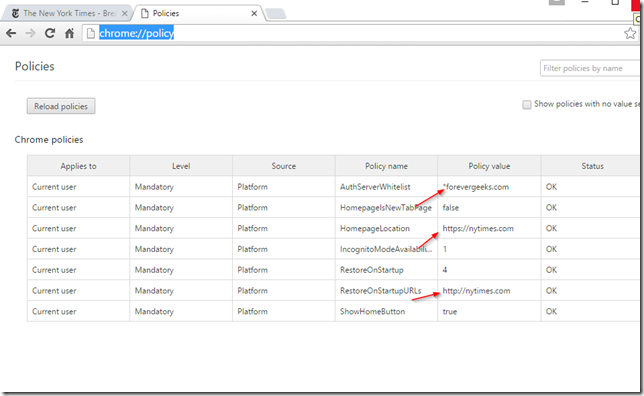Select the IncognitoModeAvailability policy name

386,249
